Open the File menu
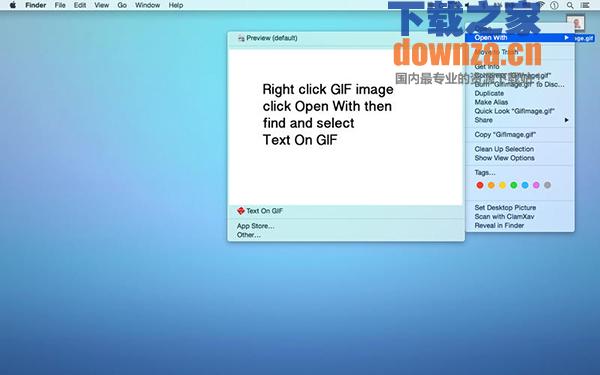Screen dimensions: 600x375 pyautogui.click(x=60, y=5)
